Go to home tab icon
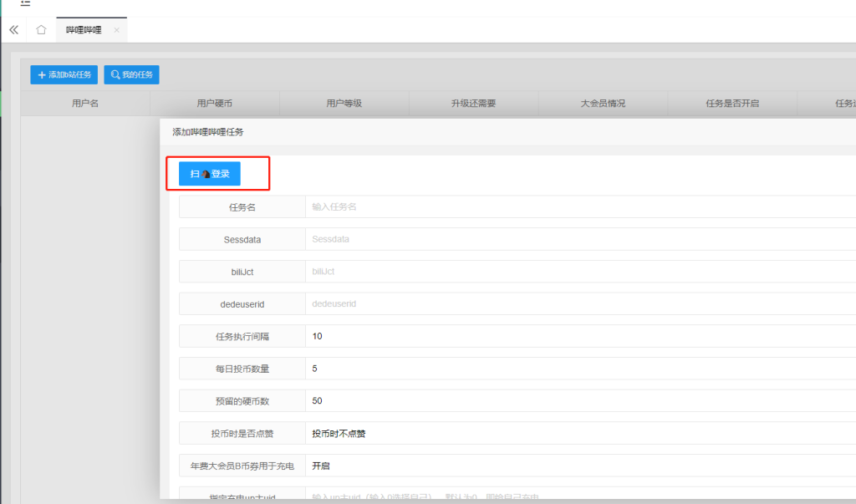Image resolution: width=856 pixels, height=504 pixels. (41, 29)
